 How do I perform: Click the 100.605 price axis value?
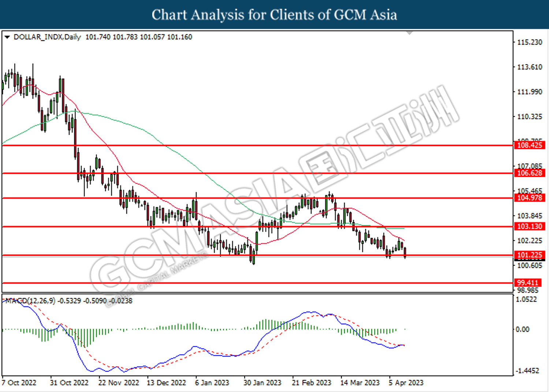[530, 265]
